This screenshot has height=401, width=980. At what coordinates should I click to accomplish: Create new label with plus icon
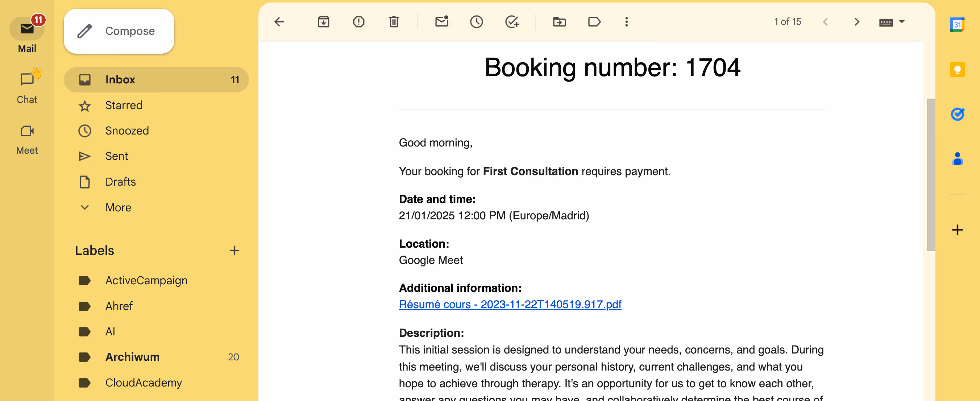coord(234,250)
